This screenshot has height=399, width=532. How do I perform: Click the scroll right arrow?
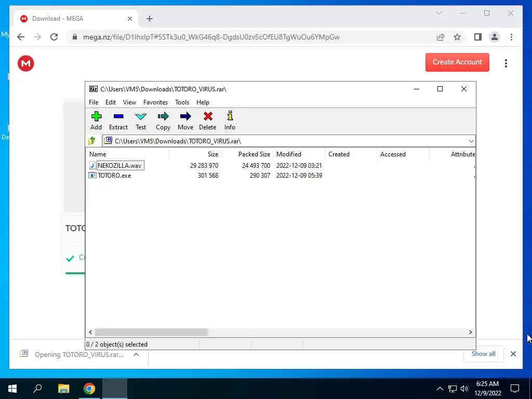pyautogui.click(x=471, y=332)
